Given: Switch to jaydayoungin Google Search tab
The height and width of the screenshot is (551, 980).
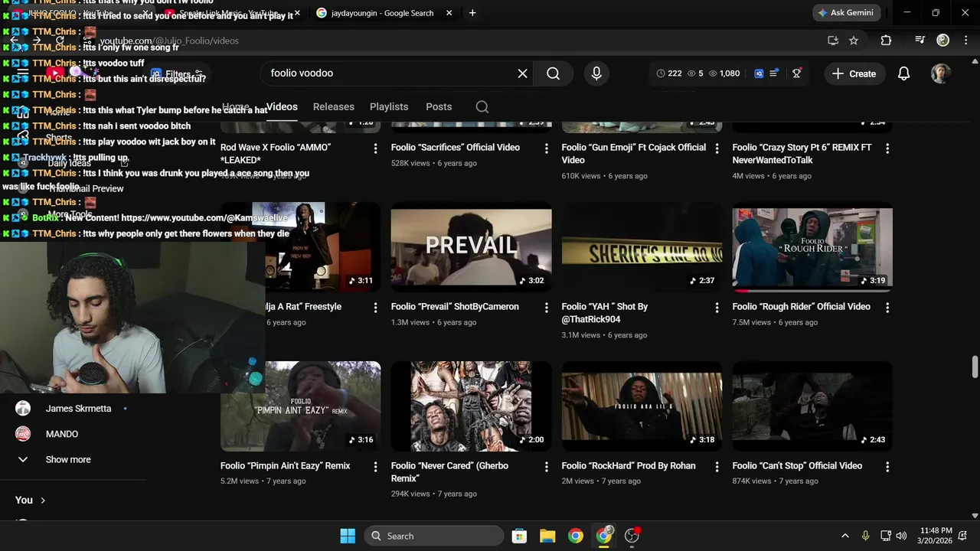Looking at the screenshot, I should pyautogui.click(x=381, y=13).
